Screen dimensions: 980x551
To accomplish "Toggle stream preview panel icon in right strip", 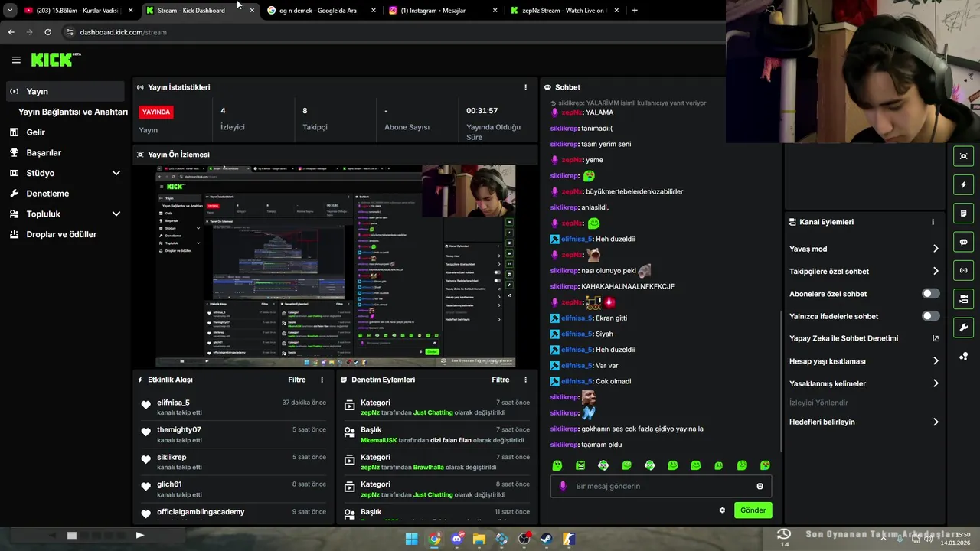I will [963, 156].
